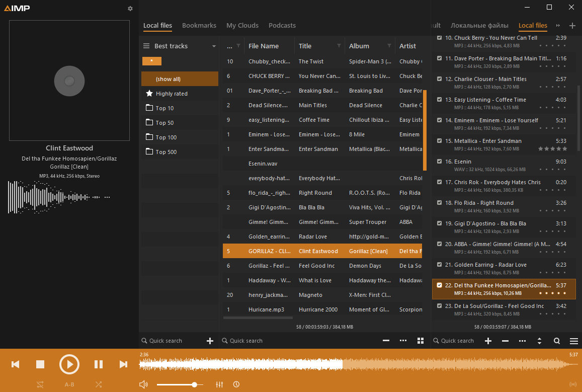Show more playlist tabs with chevron

557,25
